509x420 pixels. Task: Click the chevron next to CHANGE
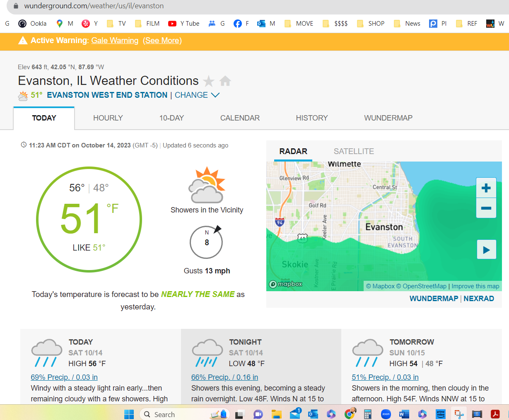(x=215, y=95)
